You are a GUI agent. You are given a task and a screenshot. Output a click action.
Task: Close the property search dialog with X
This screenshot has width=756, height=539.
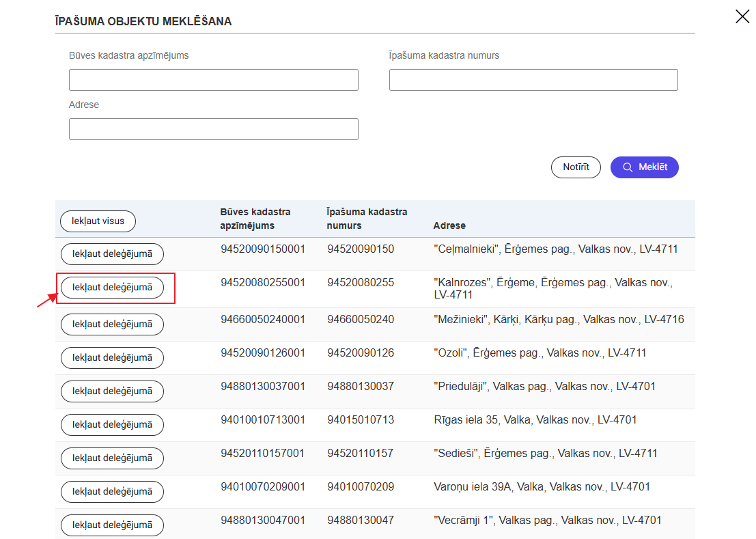tap(742, 16)
